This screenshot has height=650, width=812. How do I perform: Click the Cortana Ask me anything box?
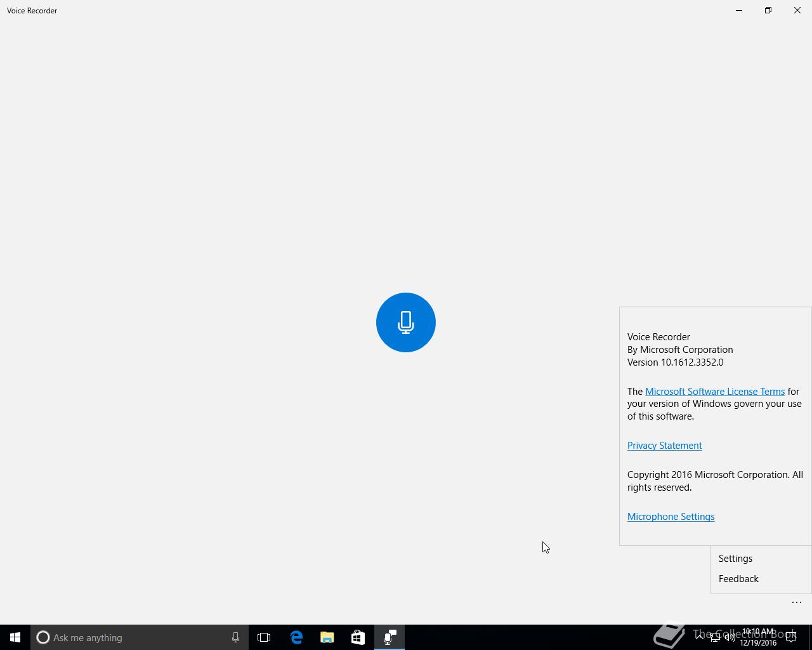click(140, 637)
